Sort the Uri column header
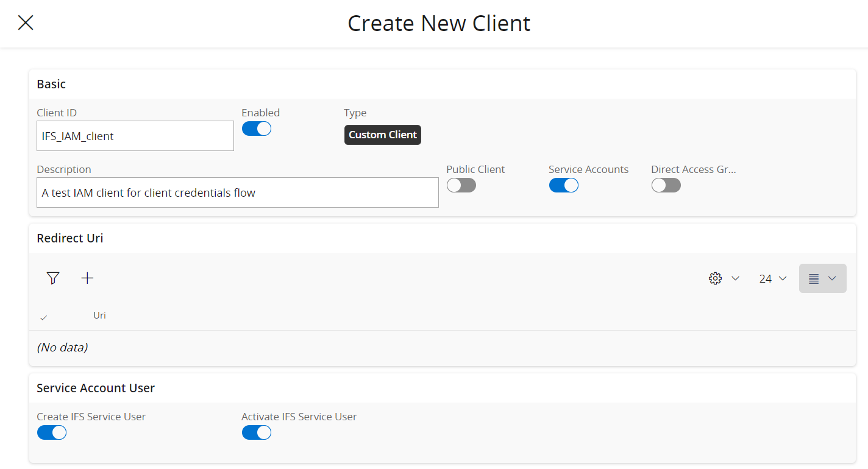Viewport: 868px width, 469px height. (99, 315)
